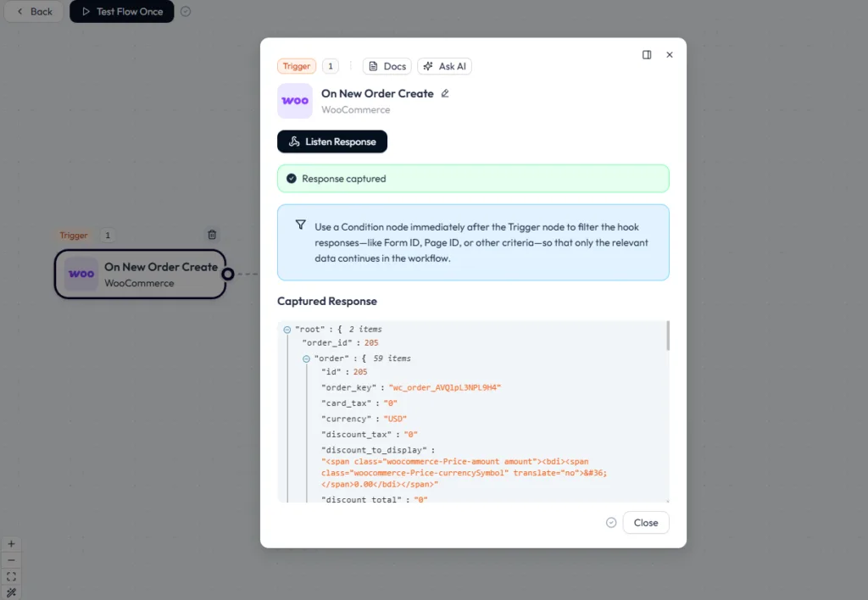The height and width of the screenshot is (600, 868).
Task: Click Captured Response heading
Action: pos(327,301)
